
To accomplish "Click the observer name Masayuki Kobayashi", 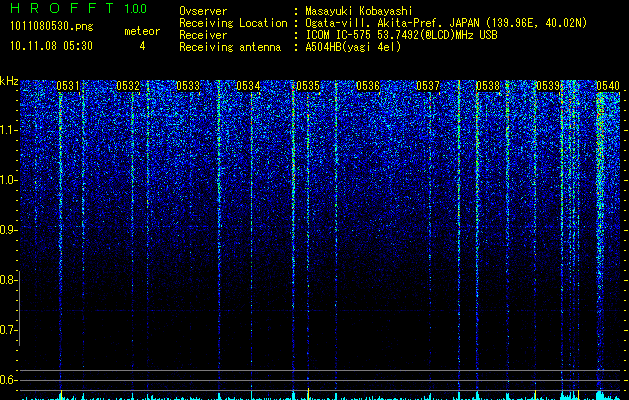I will (359, 11).
